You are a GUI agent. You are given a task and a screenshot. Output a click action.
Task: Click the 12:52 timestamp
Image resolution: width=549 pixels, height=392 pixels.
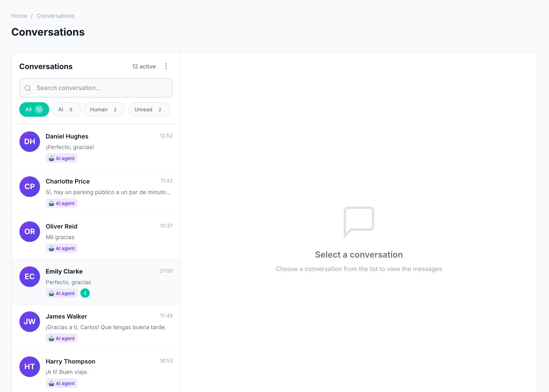click(x=166, y=136)
